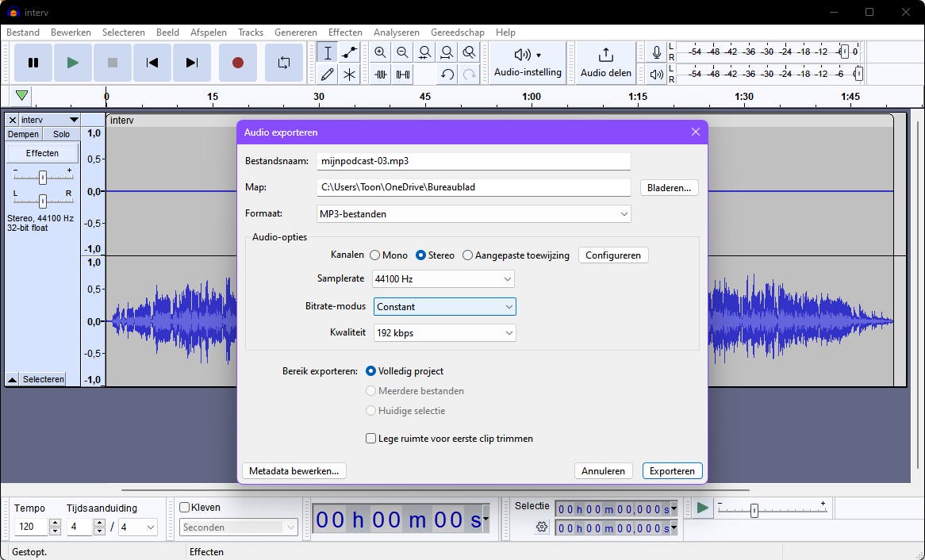Click the track volume gain slider
This screenshot has height=560, width=925.
[x=43, y=177]
